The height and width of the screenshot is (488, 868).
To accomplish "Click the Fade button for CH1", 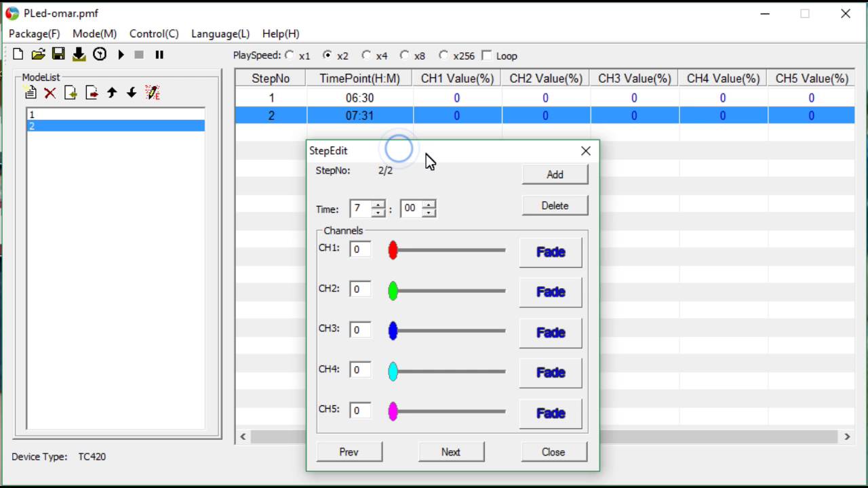I will click(x=551, y=252).
